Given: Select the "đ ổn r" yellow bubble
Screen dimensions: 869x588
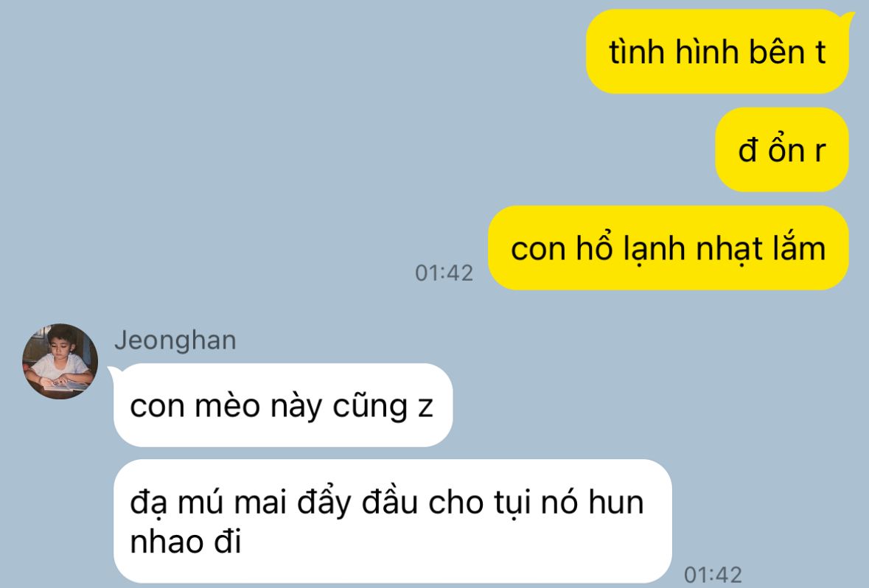Looking at the screenshot, I should click(x=781, y=150).
